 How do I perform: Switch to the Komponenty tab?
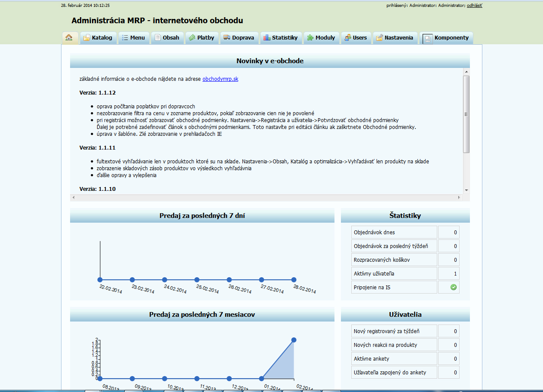pos(446,38)
